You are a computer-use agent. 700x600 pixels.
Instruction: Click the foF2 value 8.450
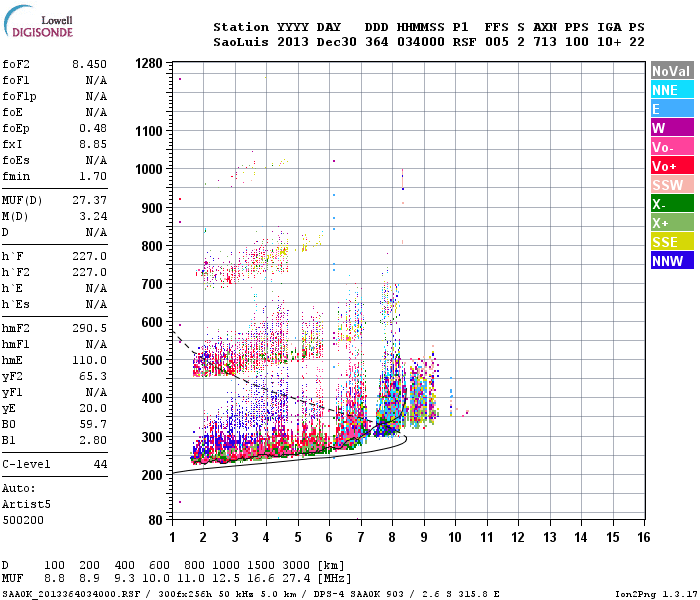[x=89, y=64]
